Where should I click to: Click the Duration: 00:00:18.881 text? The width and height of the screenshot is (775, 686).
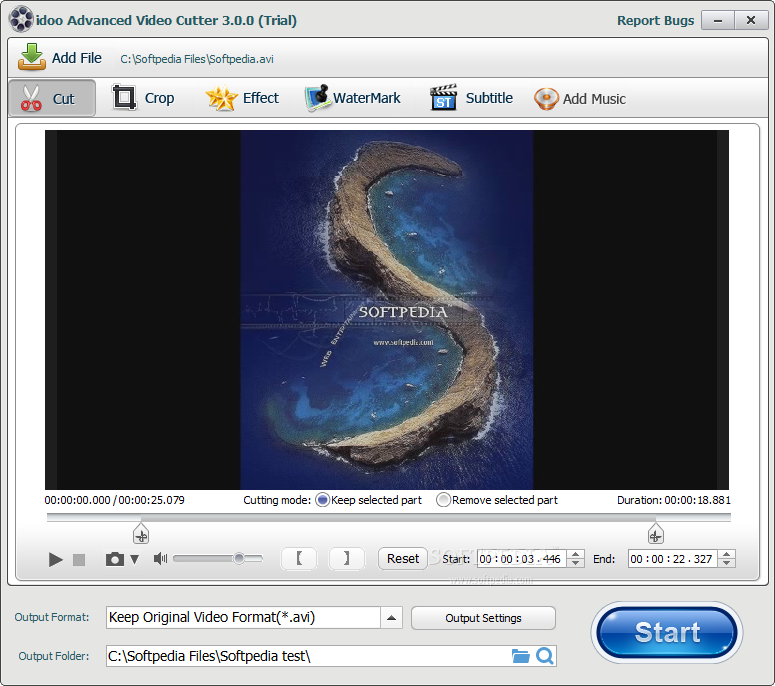pyautogui.click(x=674, y=500)
